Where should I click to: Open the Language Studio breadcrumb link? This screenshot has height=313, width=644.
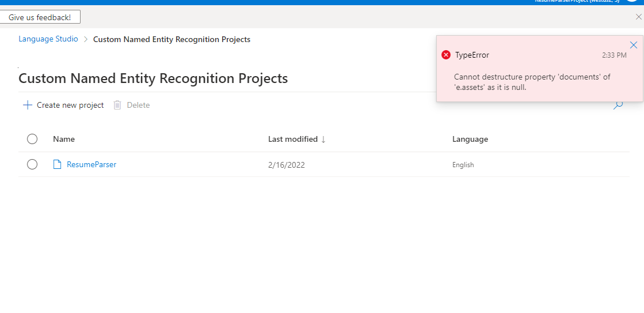(48, 39)
